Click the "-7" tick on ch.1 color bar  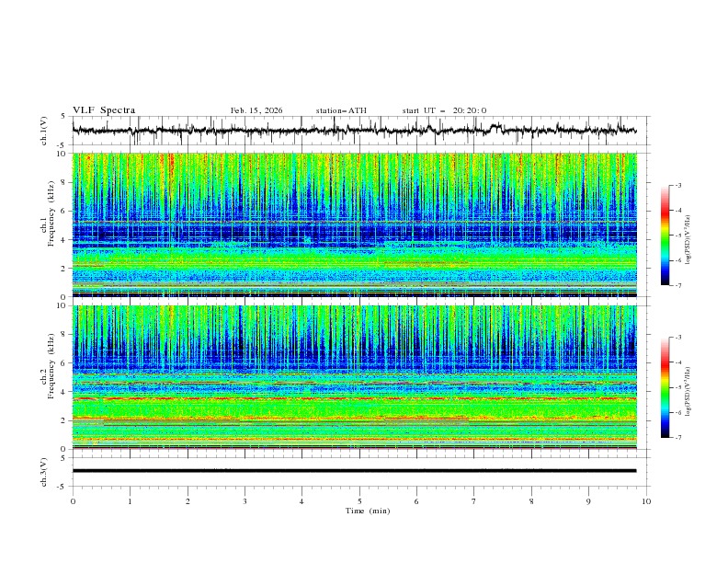point(678,285)
